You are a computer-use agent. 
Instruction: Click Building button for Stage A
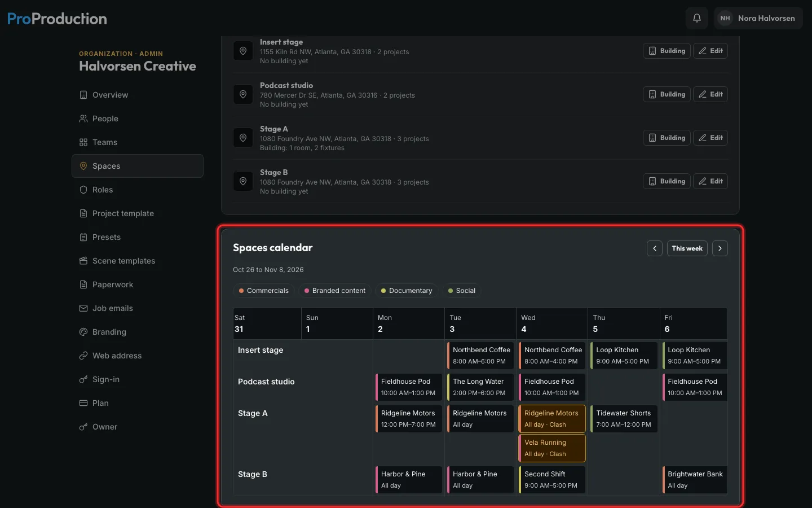click(667, 138)
